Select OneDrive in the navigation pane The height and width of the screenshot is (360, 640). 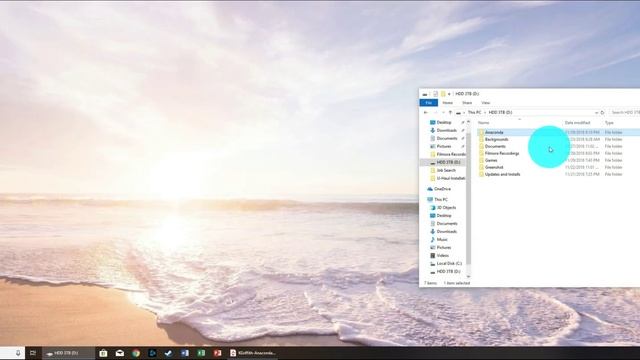442,189
